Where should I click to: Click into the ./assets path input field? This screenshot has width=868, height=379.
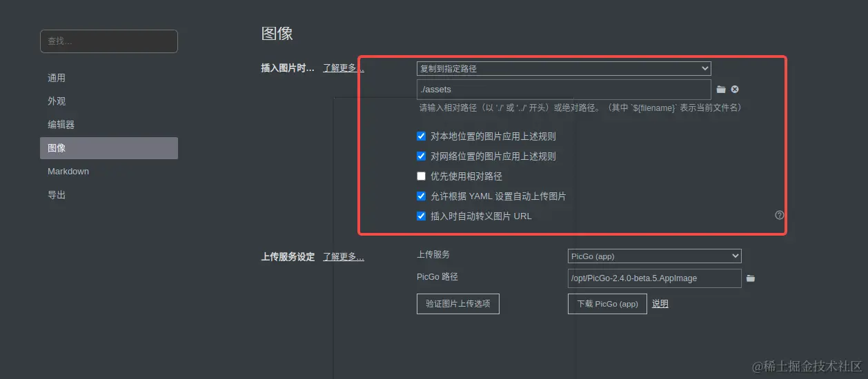point(564,90)
